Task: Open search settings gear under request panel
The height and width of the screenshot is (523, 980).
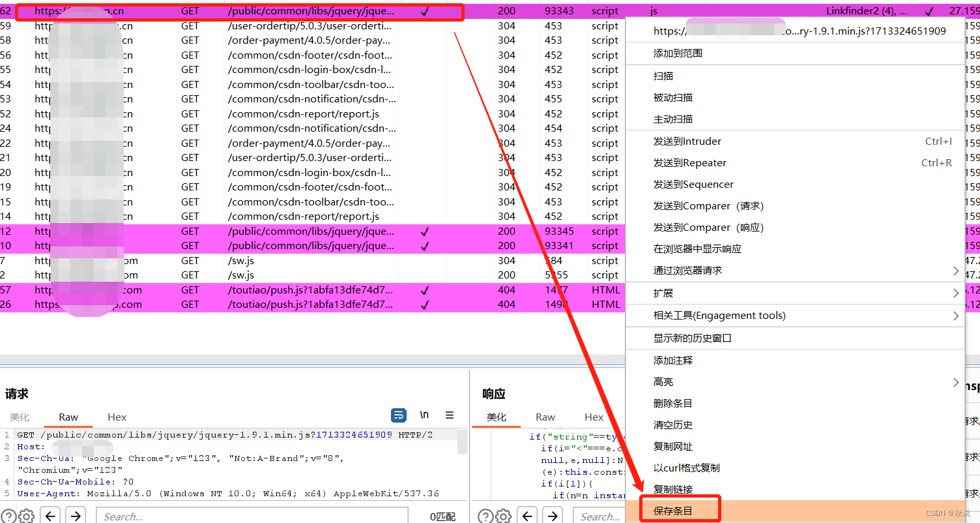Action: (x=26, y=516)
